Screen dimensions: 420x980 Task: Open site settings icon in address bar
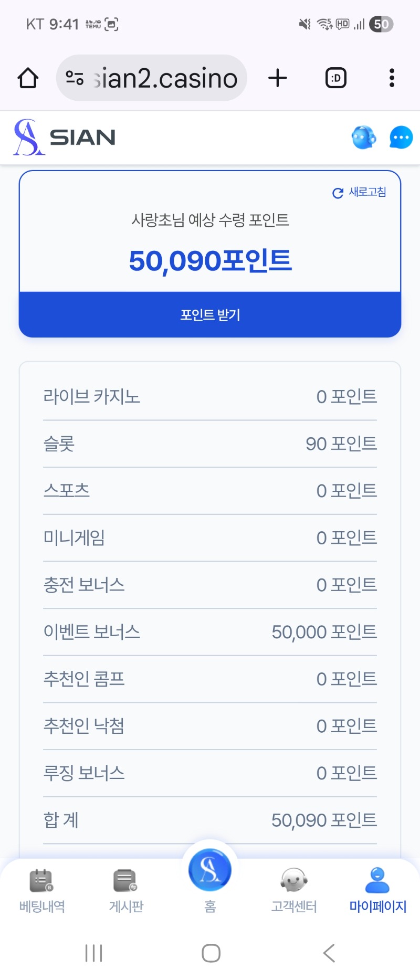point(75,78)
